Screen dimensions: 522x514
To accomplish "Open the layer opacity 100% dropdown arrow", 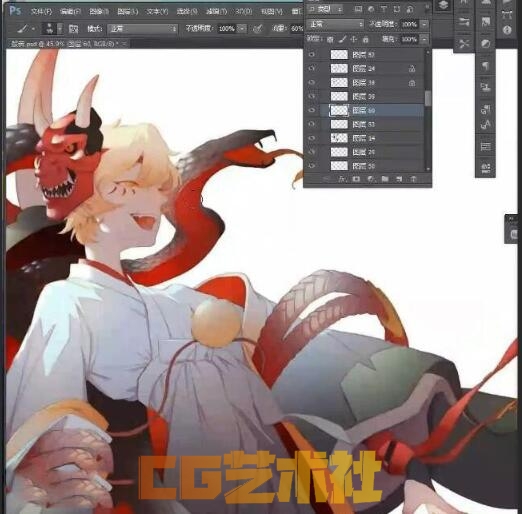I will (424, 24).
